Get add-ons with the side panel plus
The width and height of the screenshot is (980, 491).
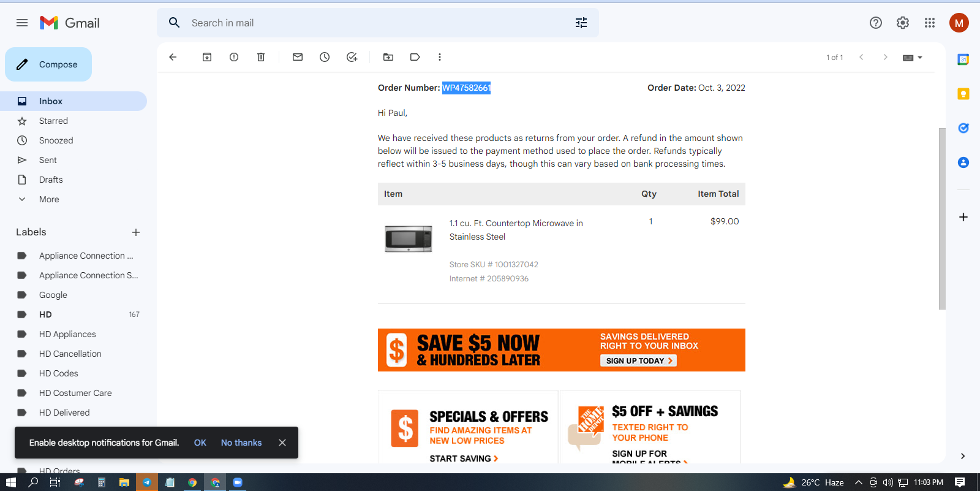point(963,217)
